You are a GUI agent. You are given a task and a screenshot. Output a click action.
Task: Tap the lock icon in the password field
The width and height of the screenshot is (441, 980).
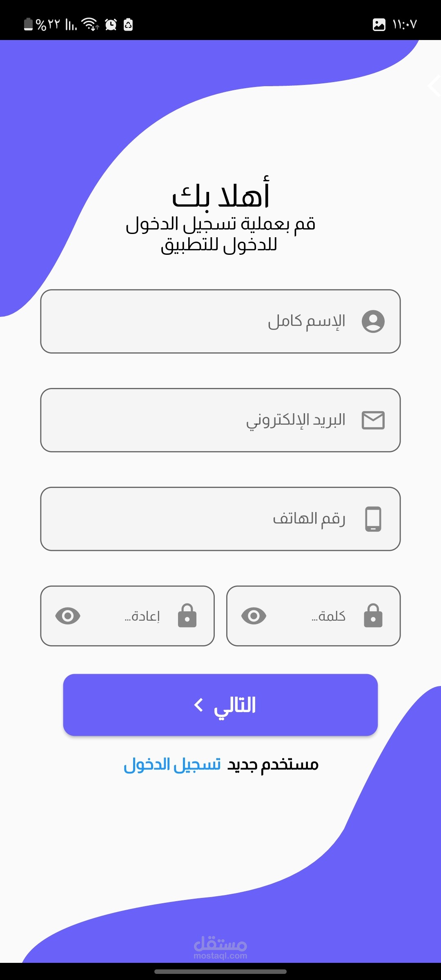click(x=373, y=615)
